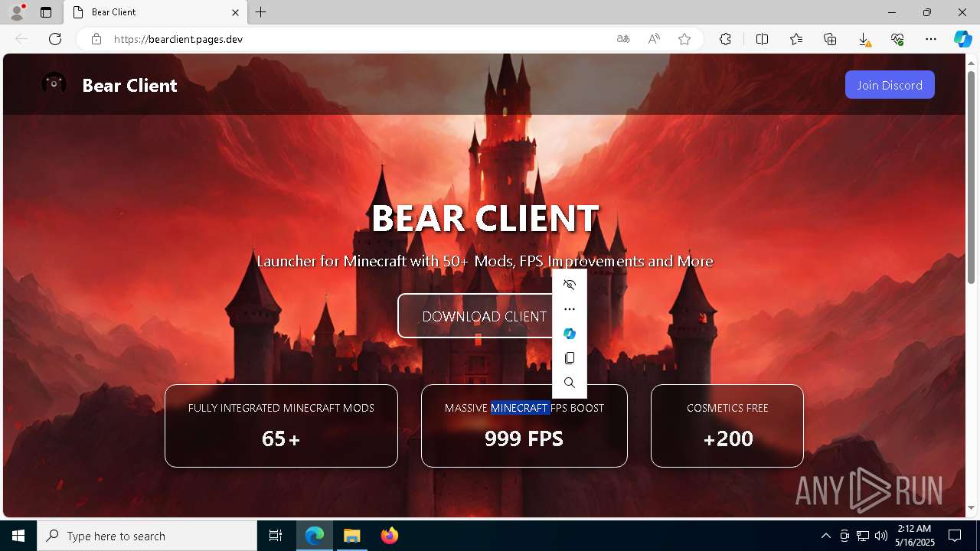Click the taskbar search box

click(147, 536)
